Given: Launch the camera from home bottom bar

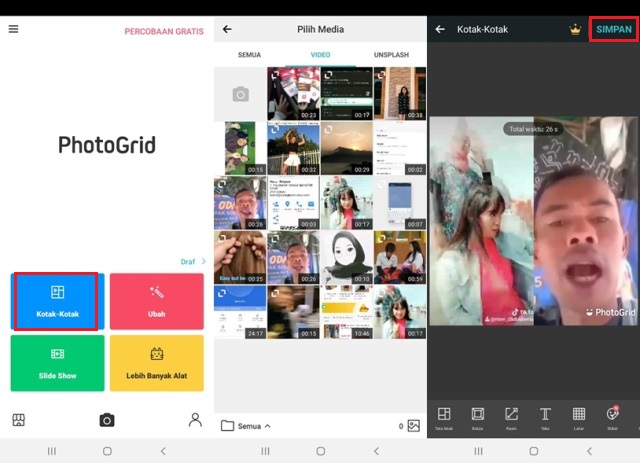Looking at the screenshot, I should coord(107,420).
